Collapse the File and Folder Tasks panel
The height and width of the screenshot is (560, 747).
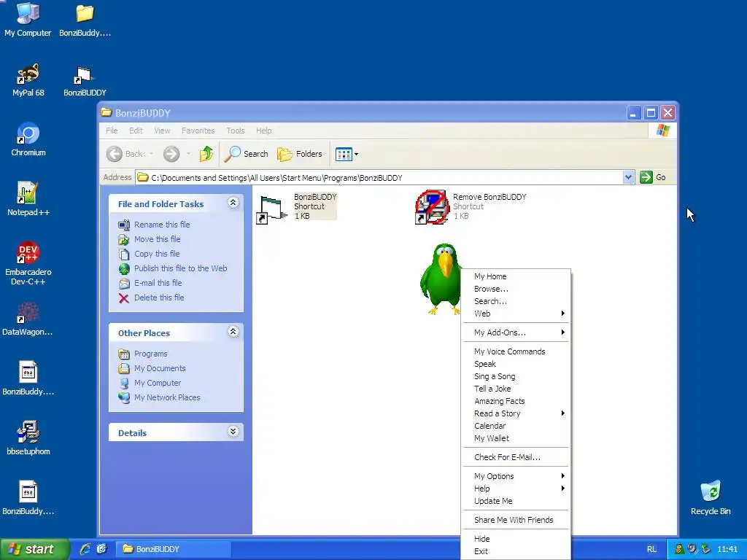point(233,203)
